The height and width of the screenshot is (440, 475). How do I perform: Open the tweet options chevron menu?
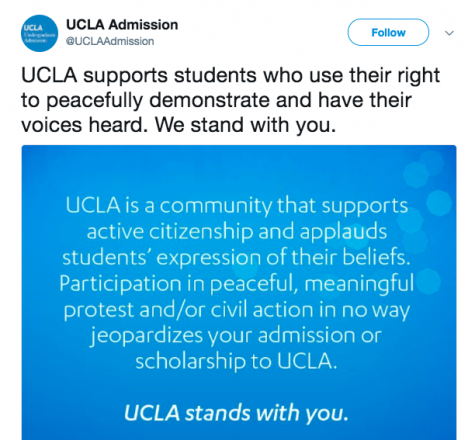pyautogui.click(x=449, y=33)
